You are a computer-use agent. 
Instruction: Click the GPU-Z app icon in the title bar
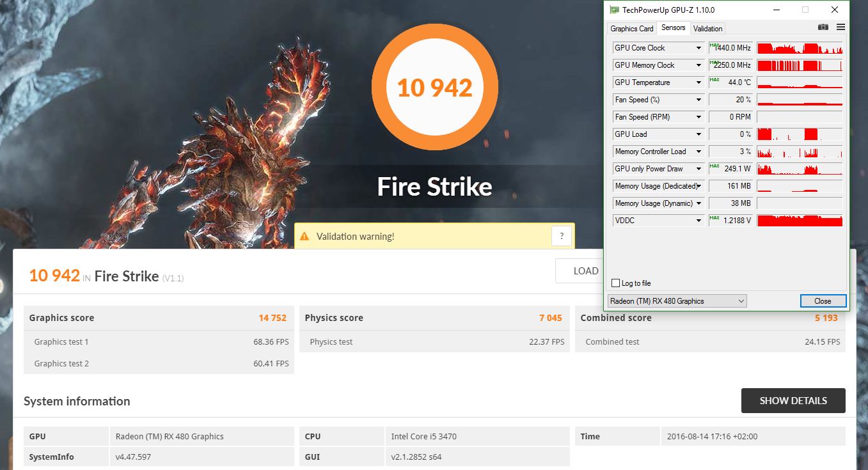[x=615, y=10]
